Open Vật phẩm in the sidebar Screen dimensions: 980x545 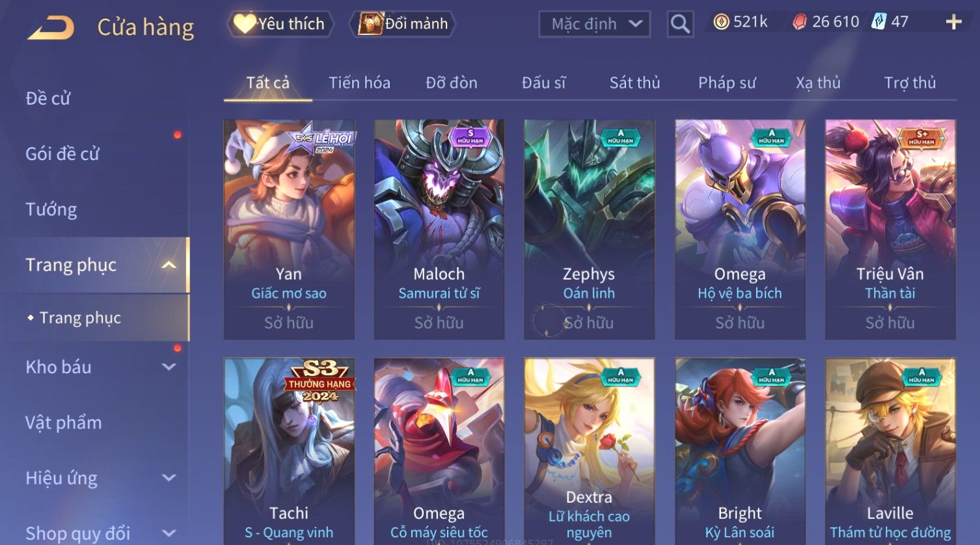[x=63, y=423]
